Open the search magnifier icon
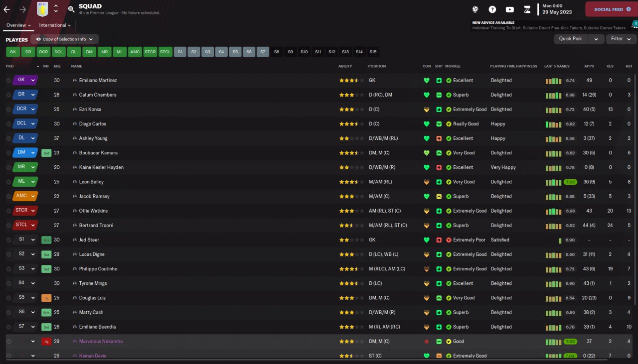The width and height of the screenshot is (638, 364). [x=71, y=9]
